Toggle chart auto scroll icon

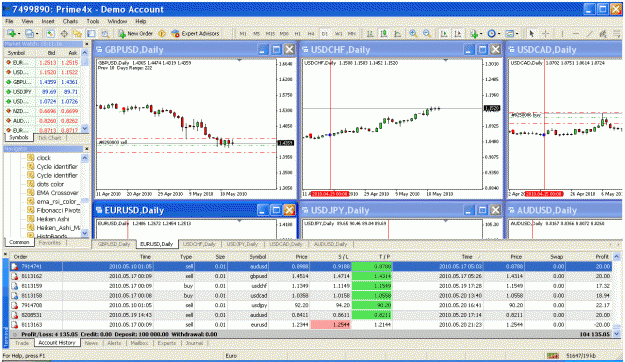tap(444, 34)
